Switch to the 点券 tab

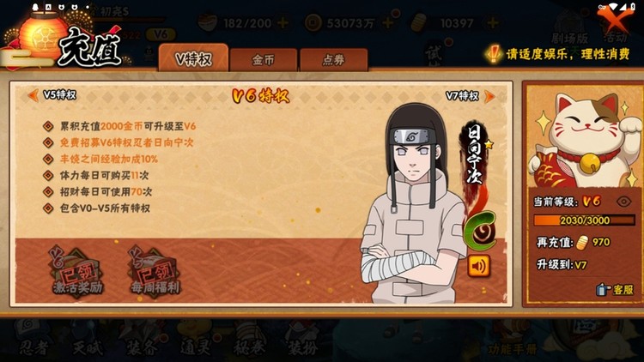333,60
